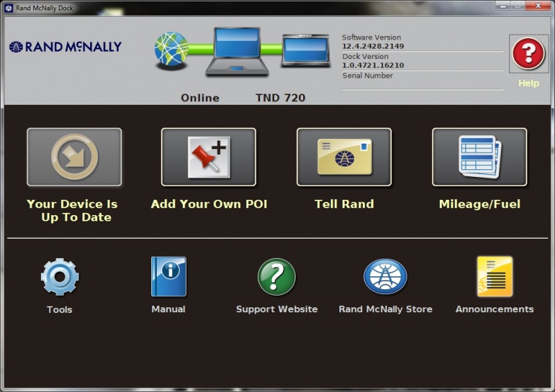555x392 pixels.
Task: Click the Tell Rand text label
Action: point(344,204)
